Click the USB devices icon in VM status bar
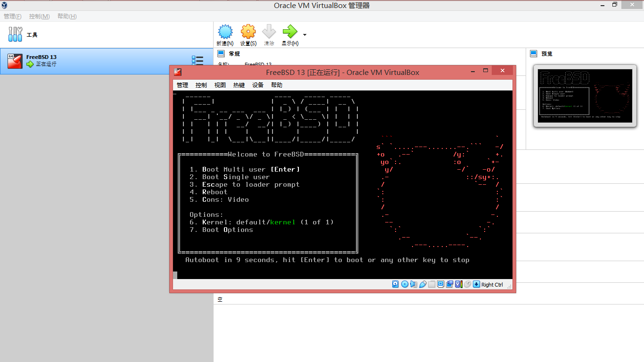The width and height of the screenshot is (644, 362). (x=423, y=284)
